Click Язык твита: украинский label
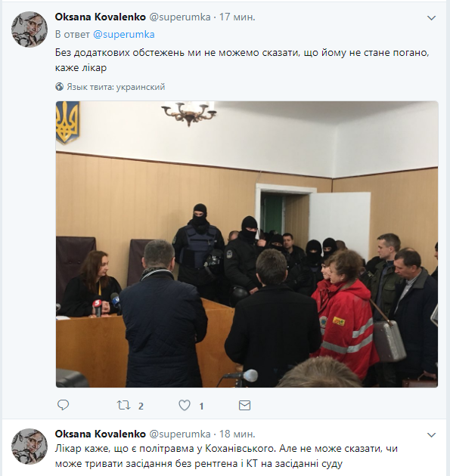This screenshot has width=450, height=476. coord(116,87)
